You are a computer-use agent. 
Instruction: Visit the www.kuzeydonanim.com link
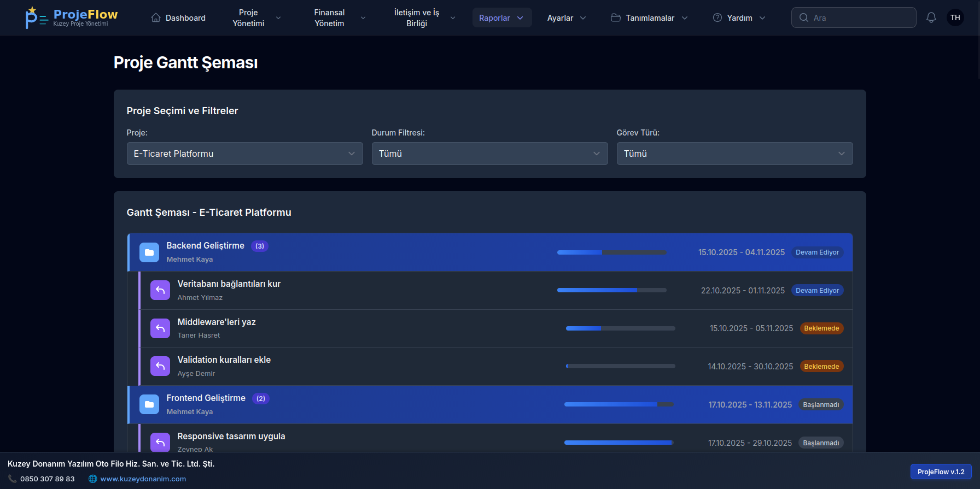tap(143, 479)
